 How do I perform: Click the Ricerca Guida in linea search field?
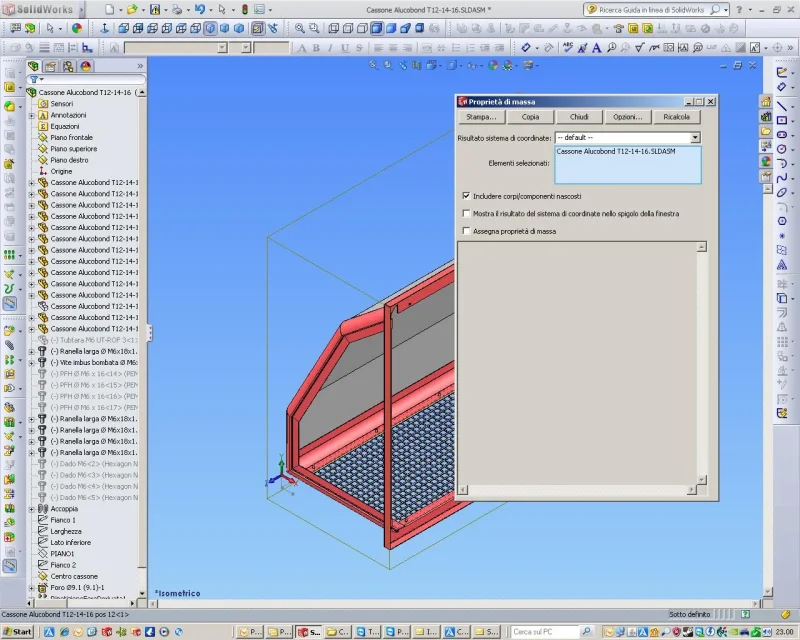point(653,10)
